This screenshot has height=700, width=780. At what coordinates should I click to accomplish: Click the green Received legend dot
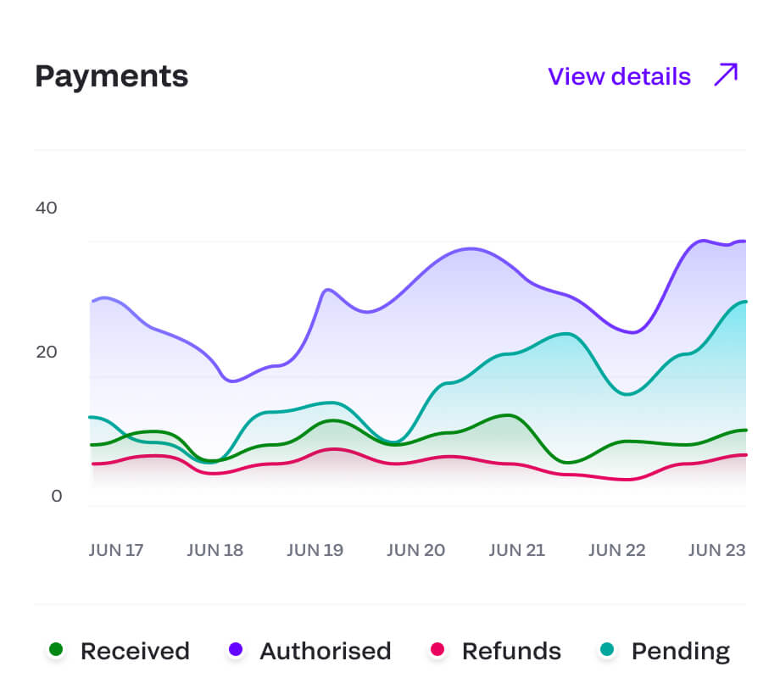point(56,650)
